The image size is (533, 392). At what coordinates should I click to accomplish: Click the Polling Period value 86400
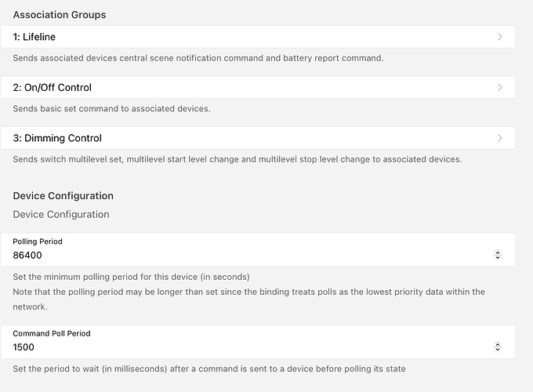[x=30, y=255]
